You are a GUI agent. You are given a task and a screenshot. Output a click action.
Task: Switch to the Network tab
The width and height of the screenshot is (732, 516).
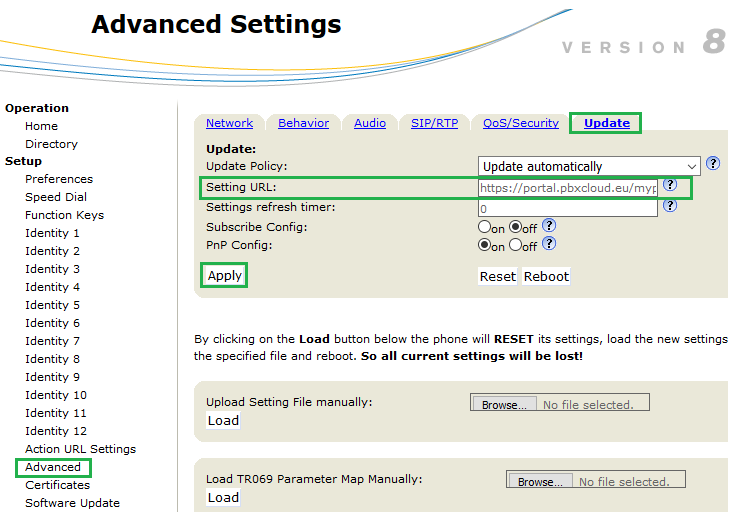click(x=229, y=123)
